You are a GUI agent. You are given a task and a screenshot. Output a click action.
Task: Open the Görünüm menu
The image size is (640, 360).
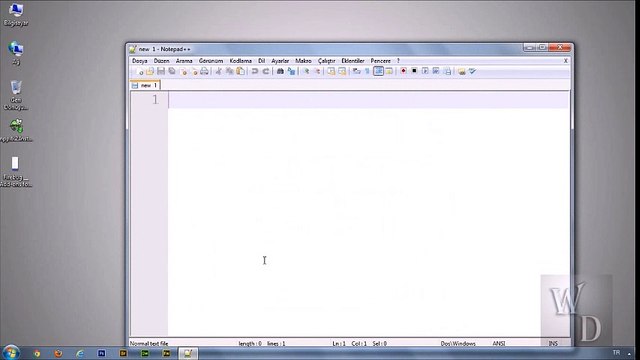point(211,61)
